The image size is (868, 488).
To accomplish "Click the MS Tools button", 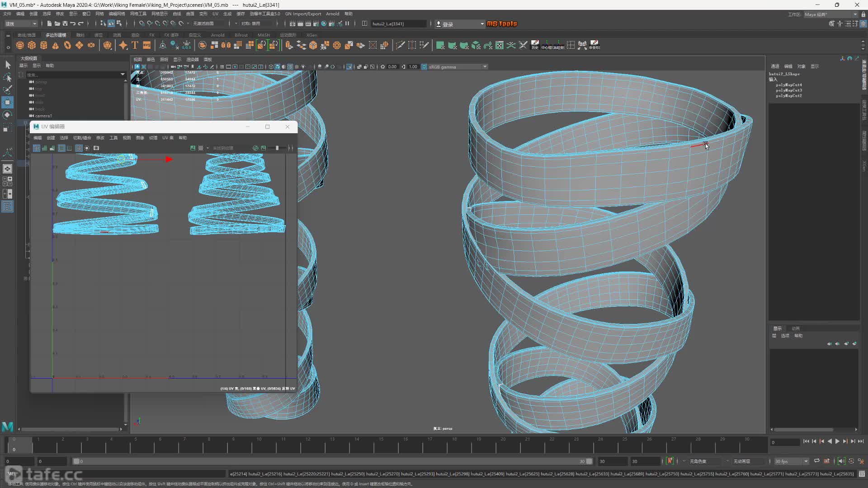I will pos(501,24).
